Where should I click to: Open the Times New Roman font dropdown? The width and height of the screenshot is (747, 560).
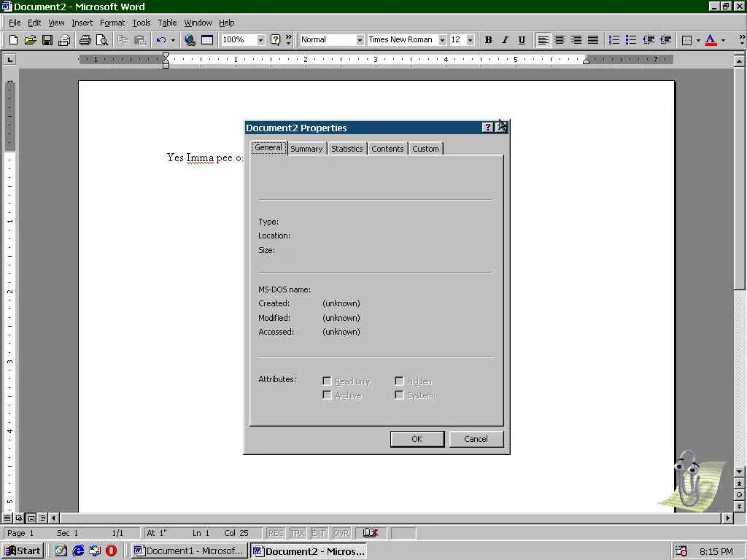[442, 40]
